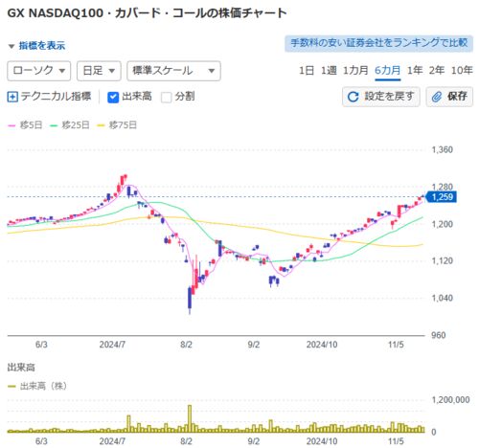Click the 移75日 yellow legend line

101,125
